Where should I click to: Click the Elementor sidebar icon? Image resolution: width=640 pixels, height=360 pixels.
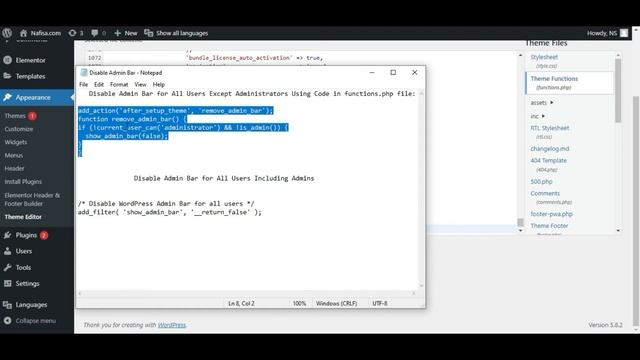[7, 60]
